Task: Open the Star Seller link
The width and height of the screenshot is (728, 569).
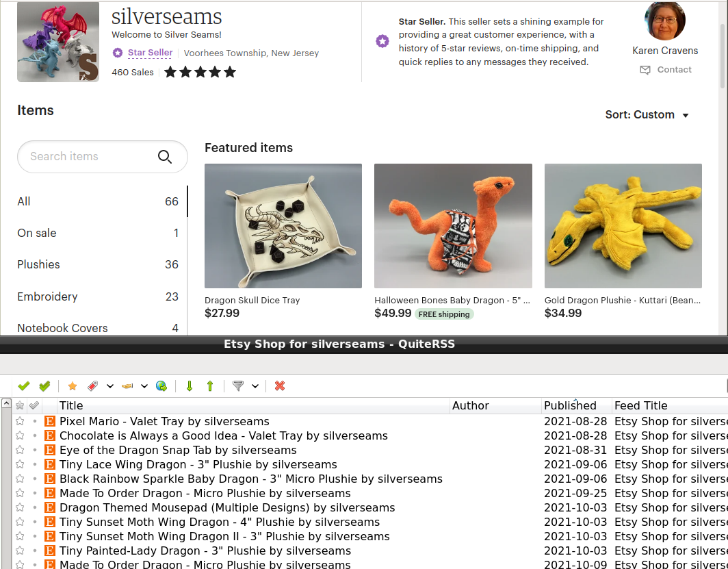Action: click(150, 53)
